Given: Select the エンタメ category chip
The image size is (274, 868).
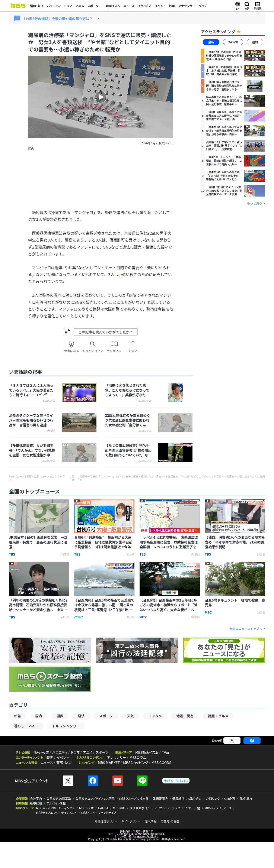Looking at the screenshot, I should tap(155, 716).
